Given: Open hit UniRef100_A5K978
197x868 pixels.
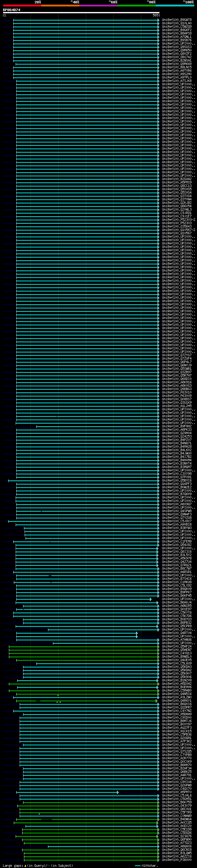Looking at the screenshot, I should click(x=176, y=559).
